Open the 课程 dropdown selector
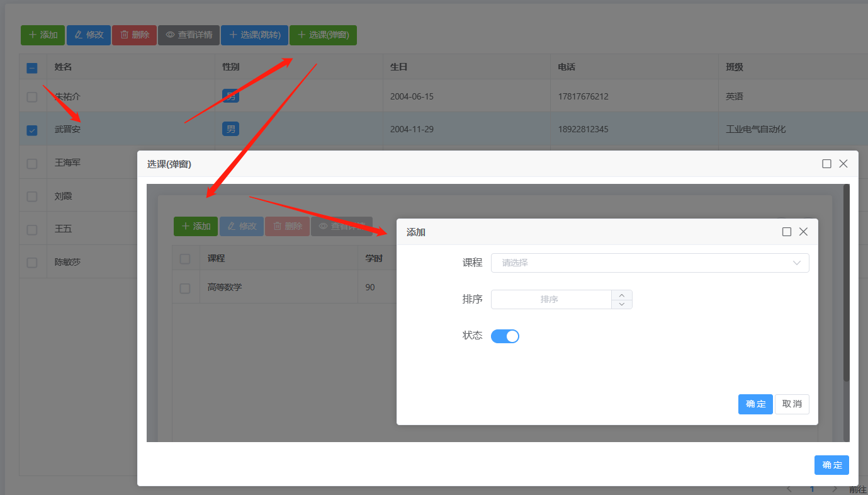 [x=650, y=263]
